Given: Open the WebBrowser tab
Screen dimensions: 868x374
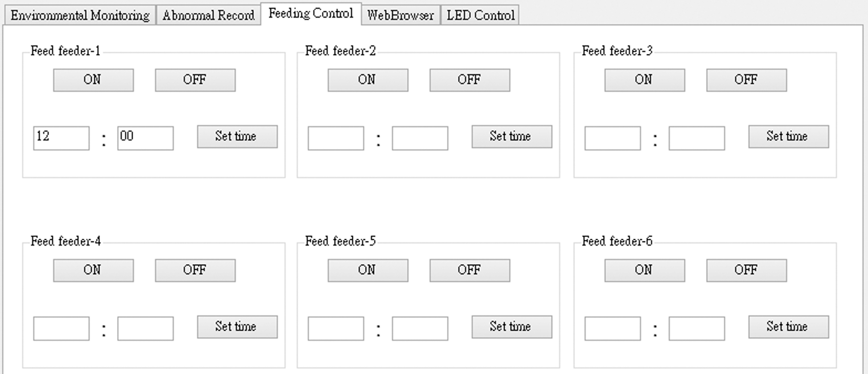Looking at the screenshot, I should [400, 16].
